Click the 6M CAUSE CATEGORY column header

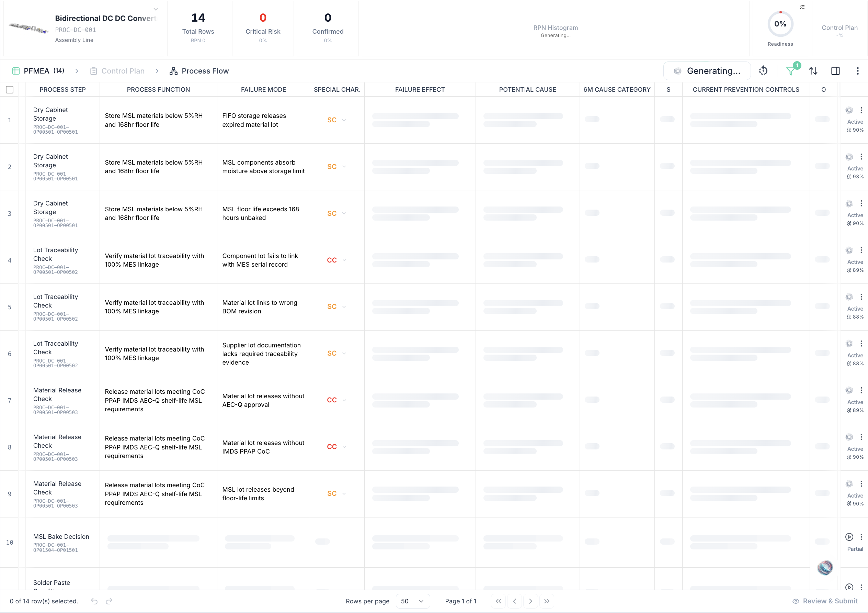point(617,90)
